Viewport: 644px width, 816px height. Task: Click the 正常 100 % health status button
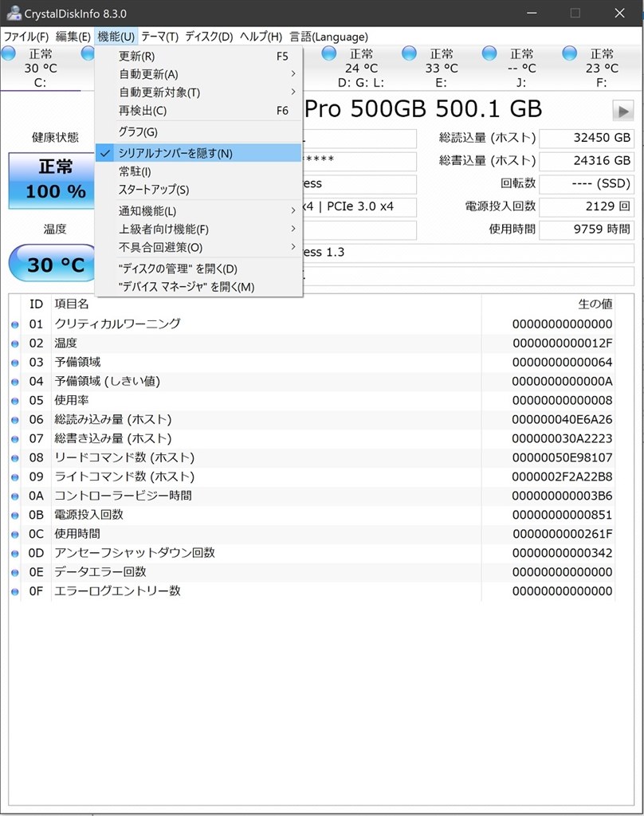(x=52, y=181)
